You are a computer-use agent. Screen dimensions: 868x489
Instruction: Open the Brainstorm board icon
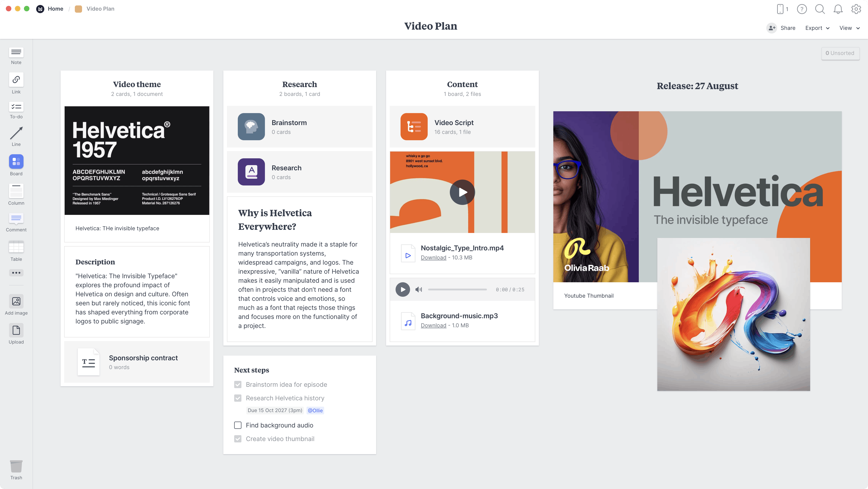click(251, 126)
